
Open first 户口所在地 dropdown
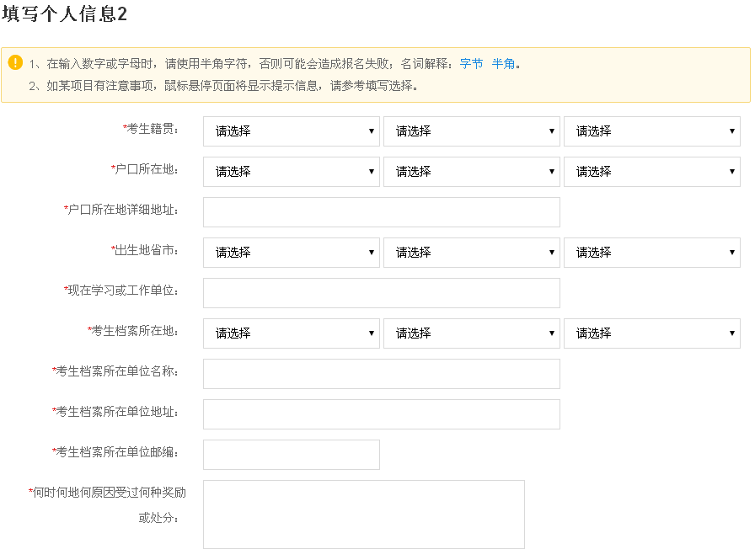pyautogui.click(x=291, y=172)
